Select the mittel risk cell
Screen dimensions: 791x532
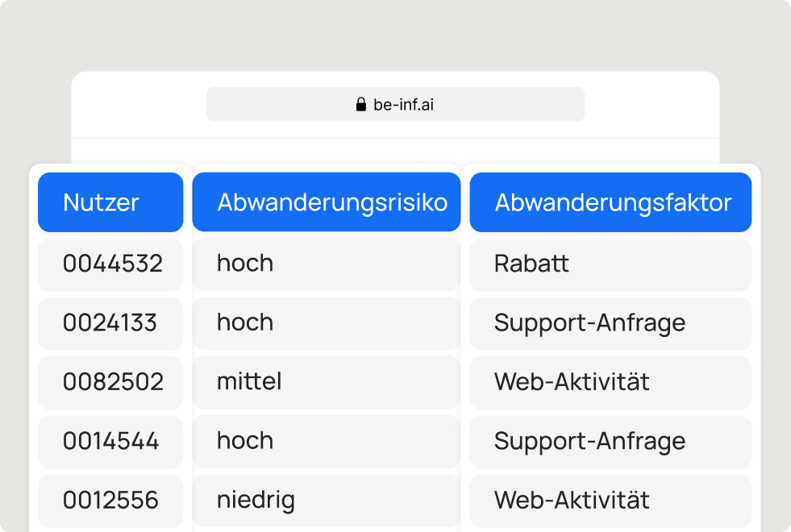click(x=327, y=382)
